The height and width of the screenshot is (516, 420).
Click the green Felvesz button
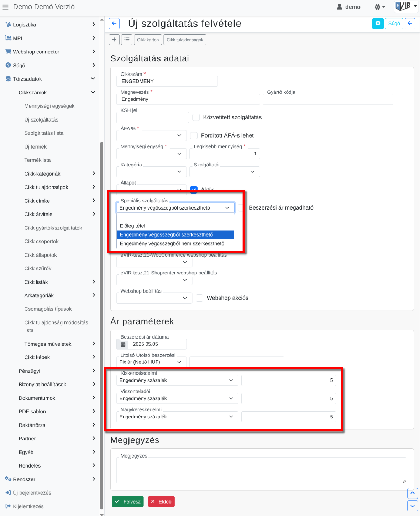pyautogui.click(x=128, y=501)
